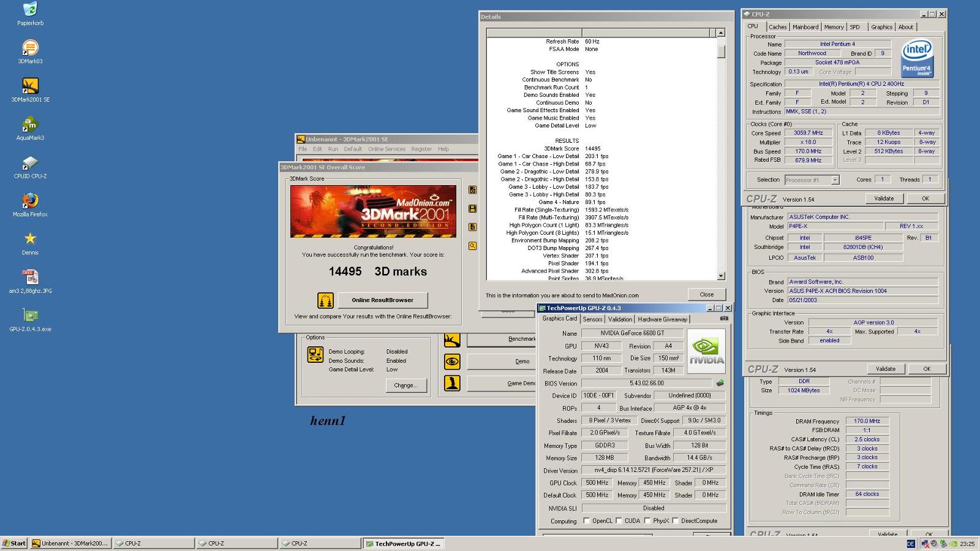Screen dimensions: 980x551
Task: Click the Intel Pentium 4 logo in CPU-Z
Action: click(x=917, y=58)
